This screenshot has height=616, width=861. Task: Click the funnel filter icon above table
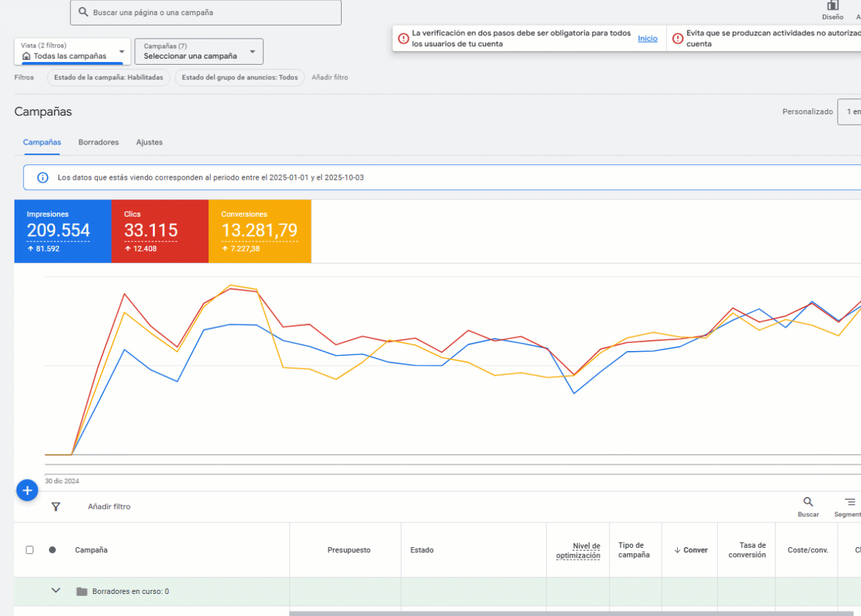(56, 507)
